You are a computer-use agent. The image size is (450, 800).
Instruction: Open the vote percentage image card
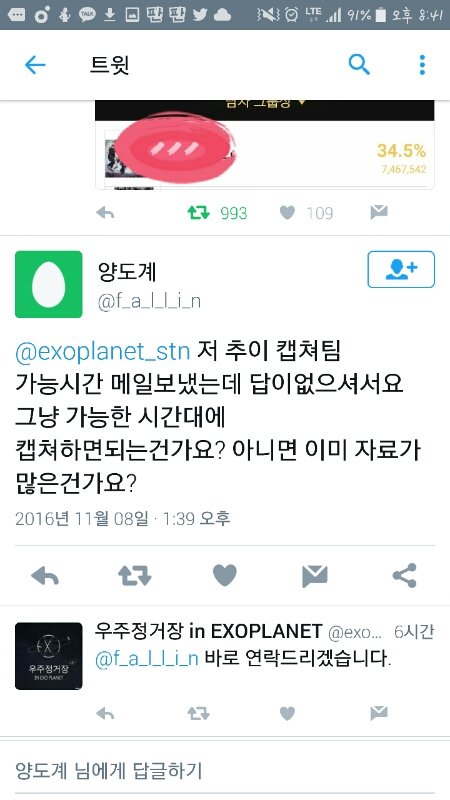point(265,145)
